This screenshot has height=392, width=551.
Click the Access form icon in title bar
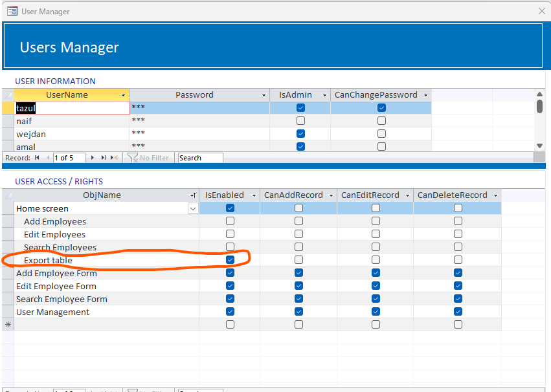[x=12, y=11]
